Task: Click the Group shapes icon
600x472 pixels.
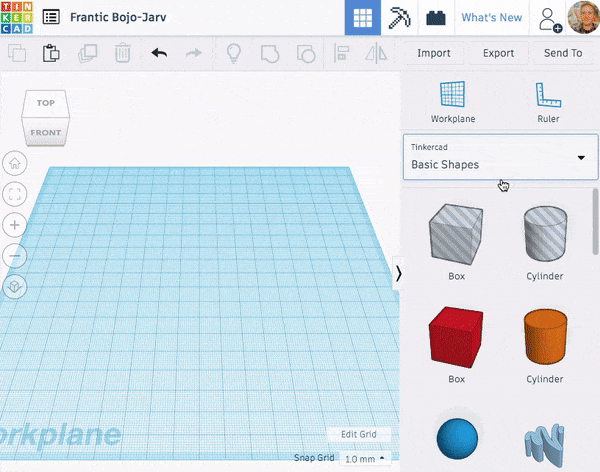Action: [x=270, y=54]
